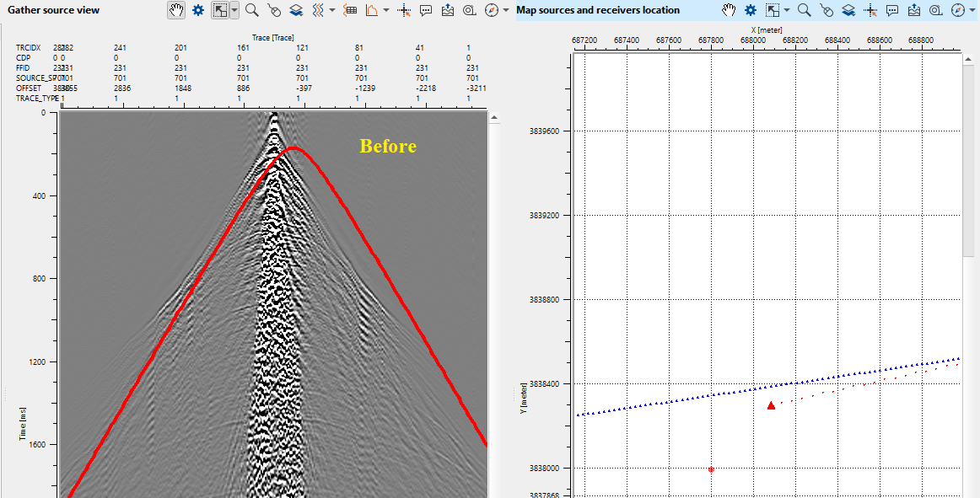Expand spectrum graph dropdown arrow
Screen dimensions: 980x498
[385, 10]
